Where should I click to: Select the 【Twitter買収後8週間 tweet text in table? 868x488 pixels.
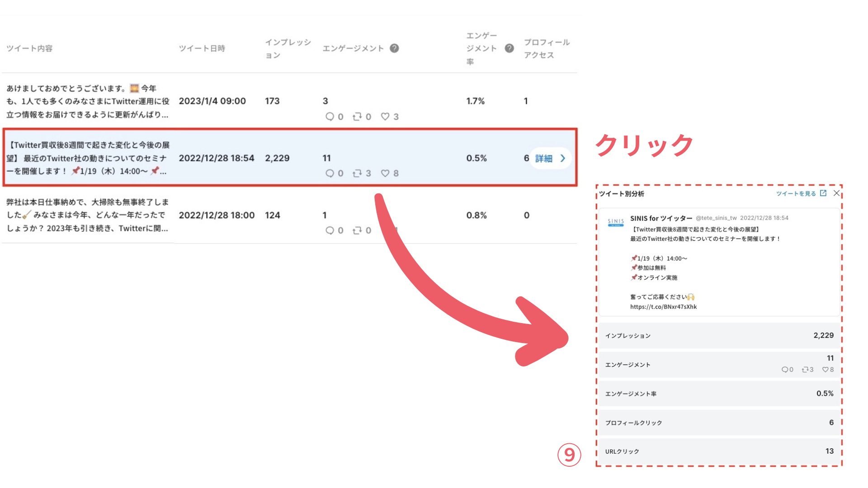[x=88, y=158]
